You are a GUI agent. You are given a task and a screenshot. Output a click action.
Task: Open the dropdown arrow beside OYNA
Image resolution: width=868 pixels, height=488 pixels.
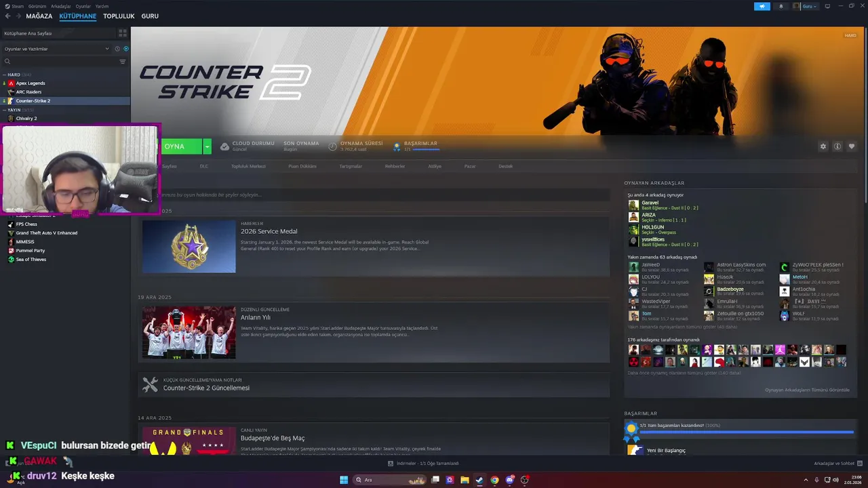tap(207, 146)
